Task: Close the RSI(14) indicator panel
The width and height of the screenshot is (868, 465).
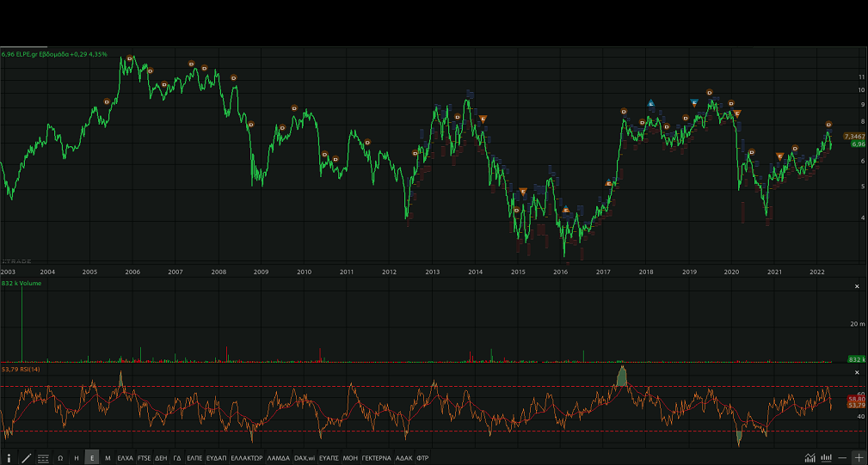Action: (856, 372)
